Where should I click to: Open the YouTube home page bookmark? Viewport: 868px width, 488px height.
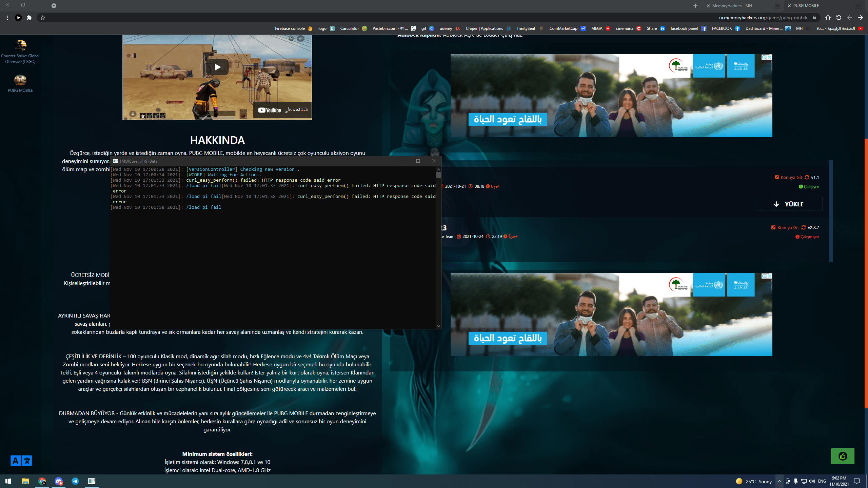[839, 28]
